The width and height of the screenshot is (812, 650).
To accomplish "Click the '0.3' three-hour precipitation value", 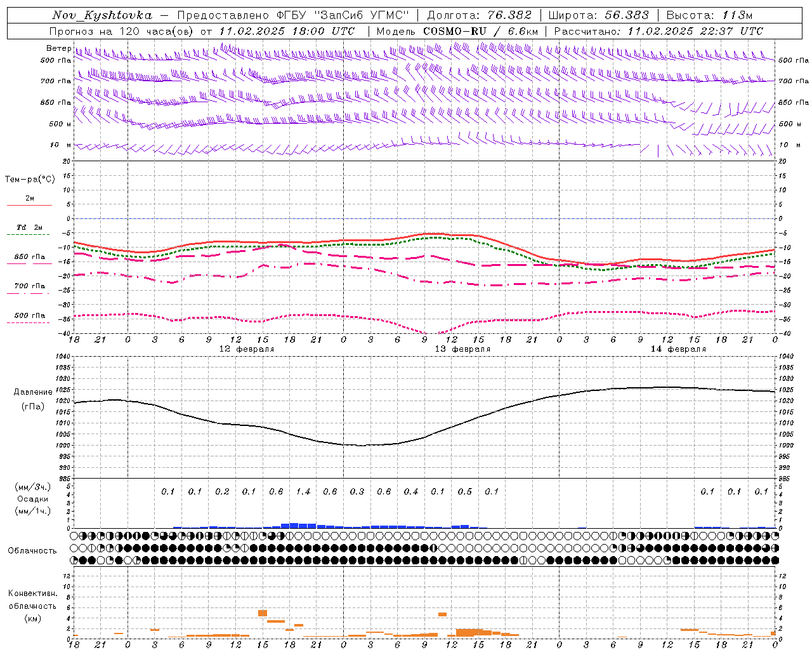I will click(x=357, y=491).
